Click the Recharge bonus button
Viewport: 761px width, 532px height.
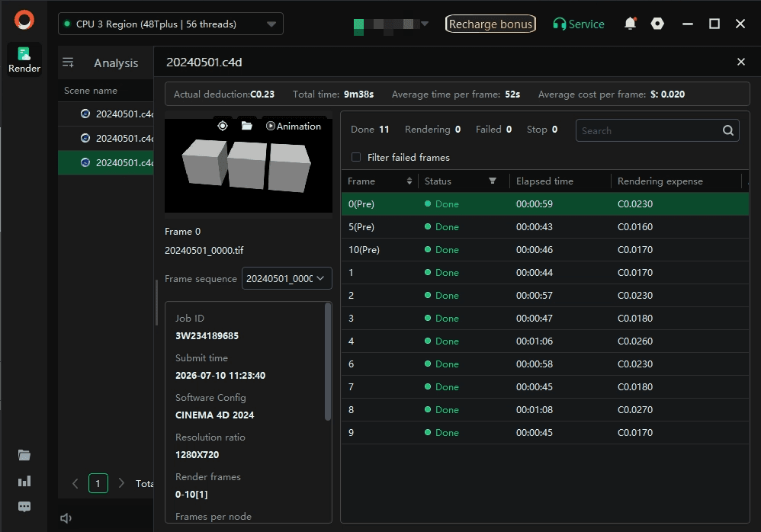(490, 24)
